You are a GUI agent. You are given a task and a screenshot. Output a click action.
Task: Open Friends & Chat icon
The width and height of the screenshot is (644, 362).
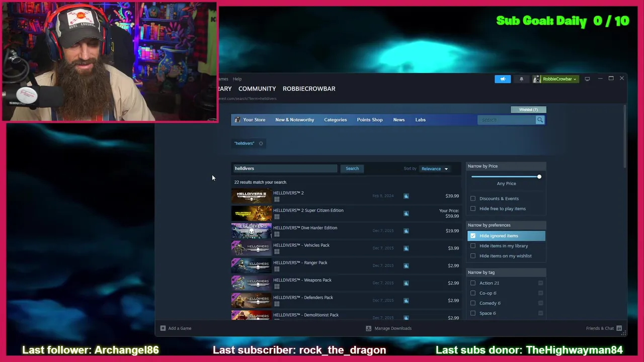coord(619,328)
